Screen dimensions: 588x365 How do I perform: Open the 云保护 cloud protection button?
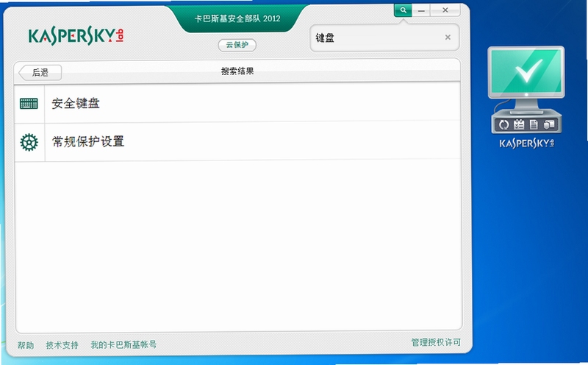point(237,45)
